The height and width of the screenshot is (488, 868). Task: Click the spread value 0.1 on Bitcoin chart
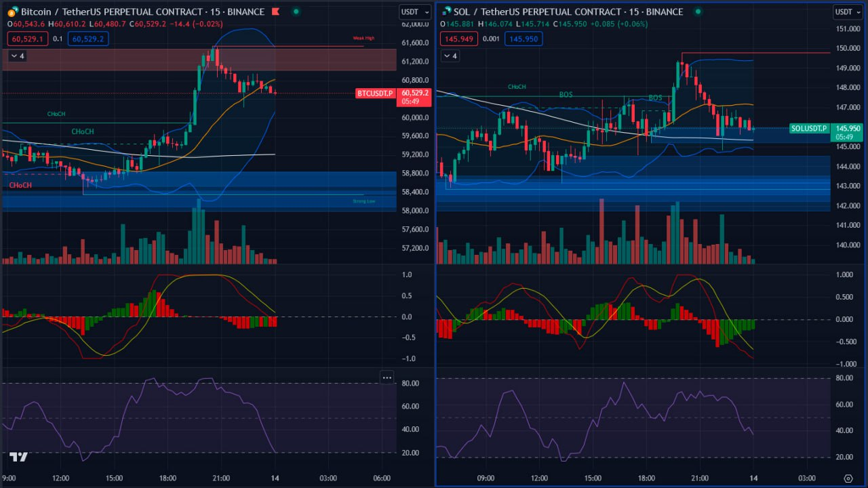(x=58, y=39)
